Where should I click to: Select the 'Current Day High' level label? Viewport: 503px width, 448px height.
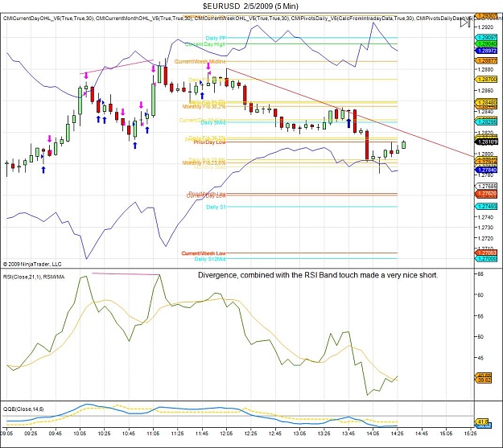click(205, 44)
